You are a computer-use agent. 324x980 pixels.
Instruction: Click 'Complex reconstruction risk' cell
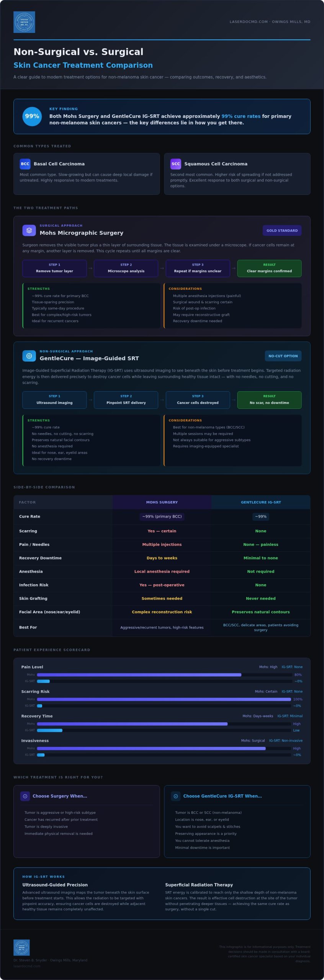tap(162, 612)
